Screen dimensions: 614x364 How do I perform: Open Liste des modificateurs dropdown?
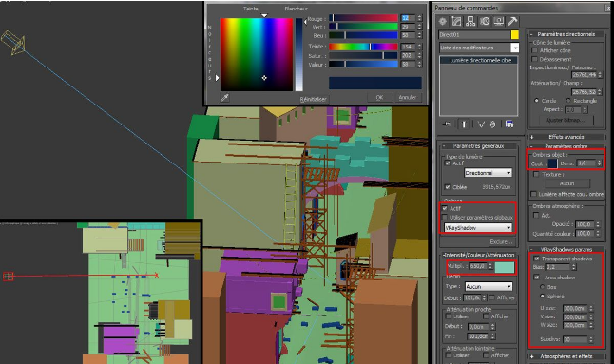click(479, 48)
